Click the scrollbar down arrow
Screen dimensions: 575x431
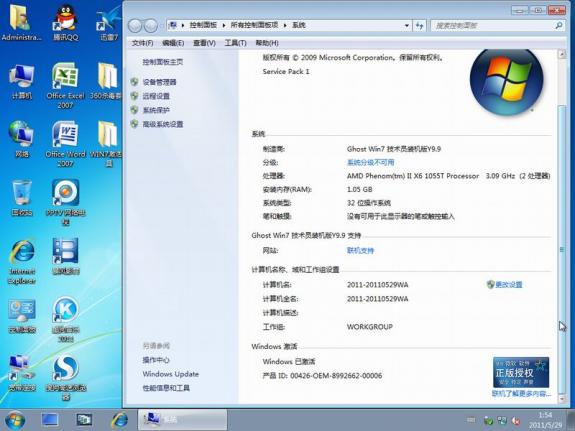coord(562,398)
